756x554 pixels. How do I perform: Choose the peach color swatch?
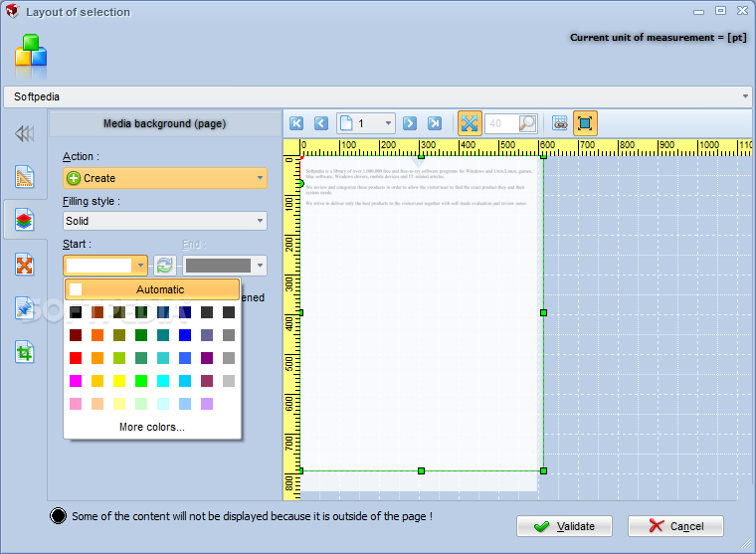pyautogui.click(x=97, y=404)
